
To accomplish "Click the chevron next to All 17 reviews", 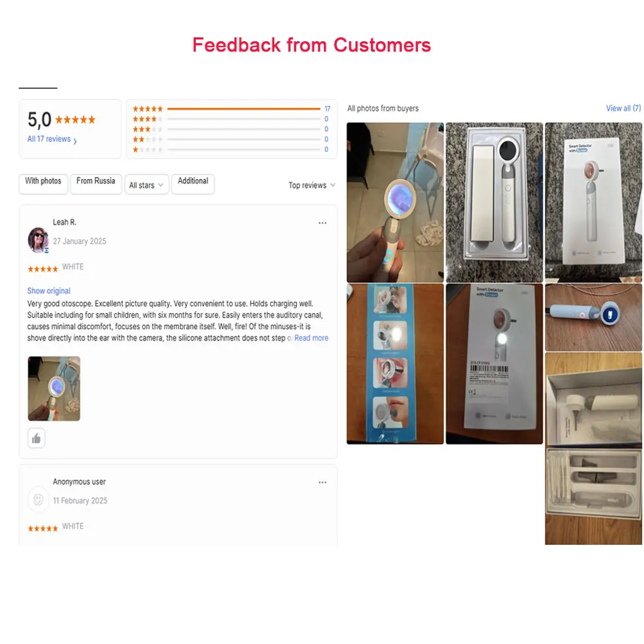I will [x=75, y=141].
